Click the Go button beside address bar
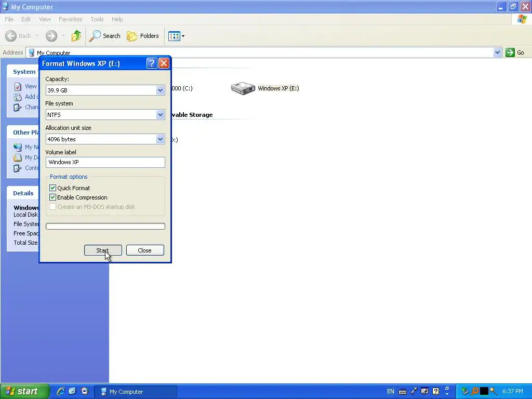The image size is (532, 399). [x=515, y=52]
